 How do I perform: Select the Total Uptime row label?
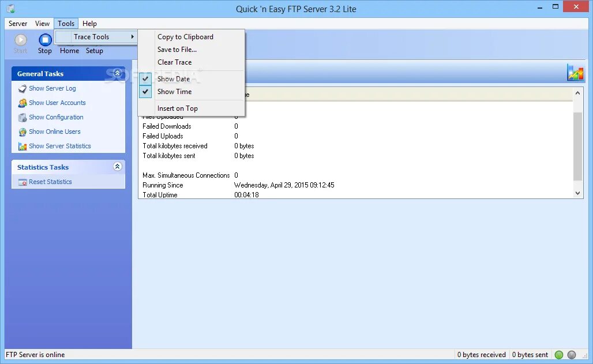[160, 195]
